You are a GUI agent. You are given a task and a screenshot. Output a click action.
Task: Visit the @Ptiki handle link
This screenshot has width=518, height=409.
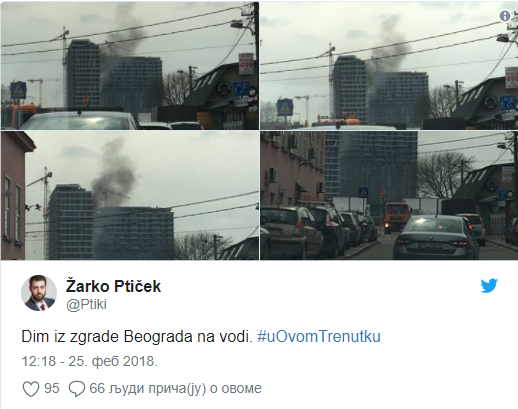[86, 304]
